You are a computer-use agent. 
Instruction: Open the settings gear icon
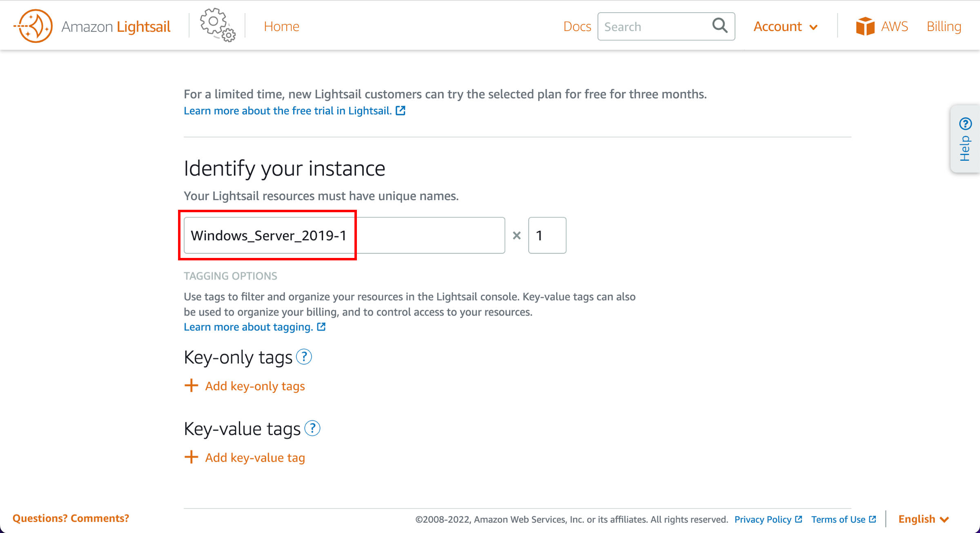click(x=216, y=26)
